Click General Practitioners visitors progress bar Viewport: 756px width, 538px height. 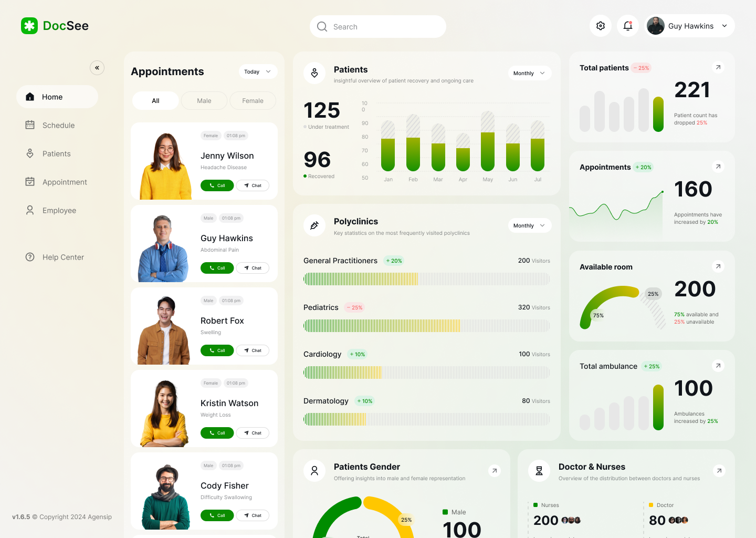coord(427,279)
